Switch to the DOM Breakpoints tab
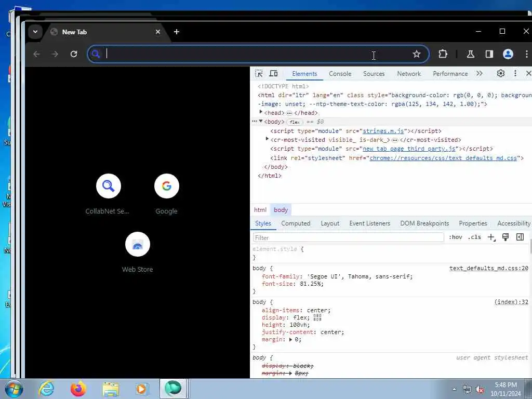532x399 pixels. 424,223
